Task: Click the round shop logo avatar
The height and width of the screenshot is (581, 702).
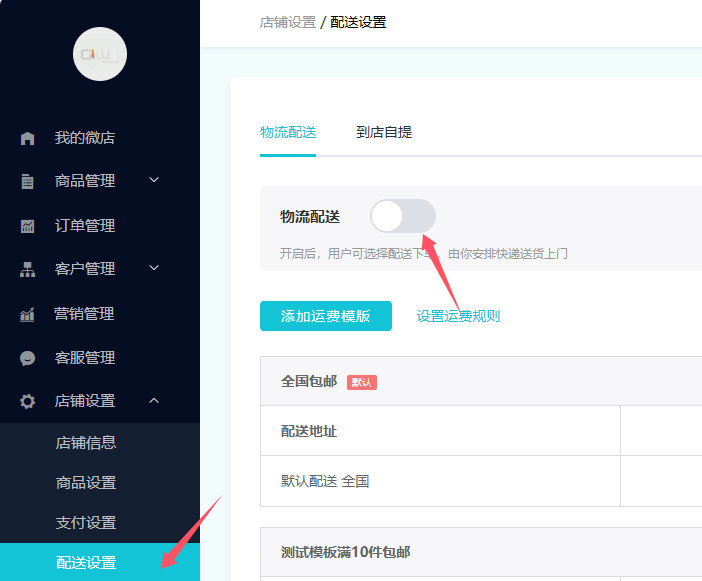Action: tap(100, 54)
